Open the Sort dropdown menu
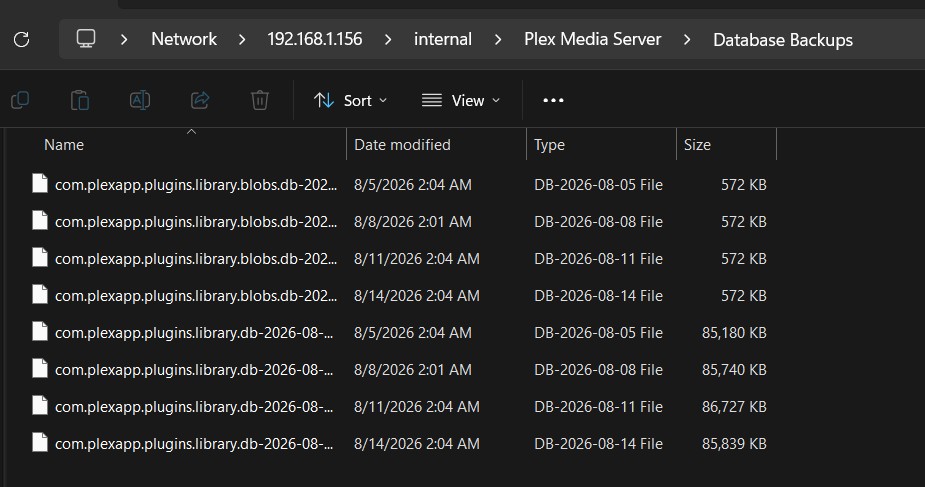The image size is (925, 487). tap(350, 101)
